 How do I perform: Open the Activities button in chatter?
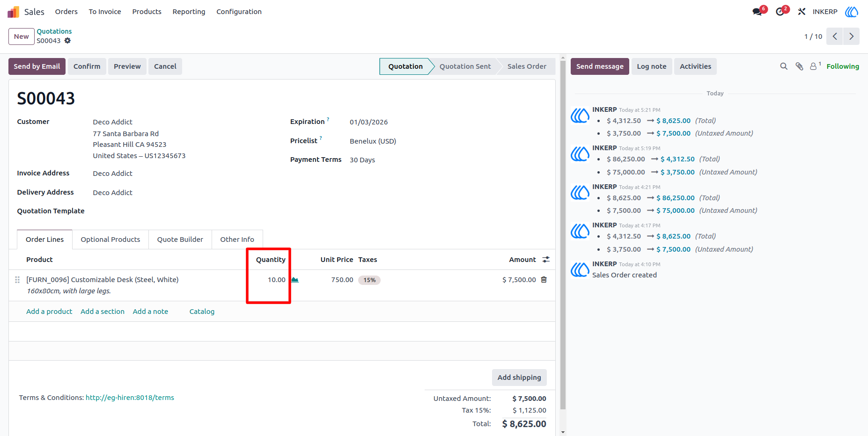(696, 66)
